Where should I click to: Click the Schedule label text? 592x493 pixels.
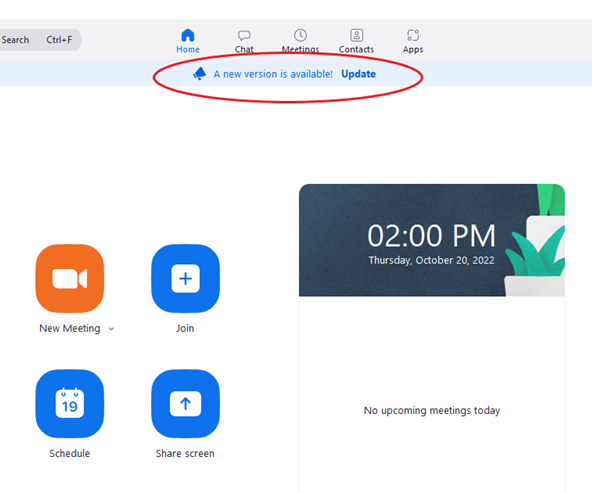tap(70, 453)
